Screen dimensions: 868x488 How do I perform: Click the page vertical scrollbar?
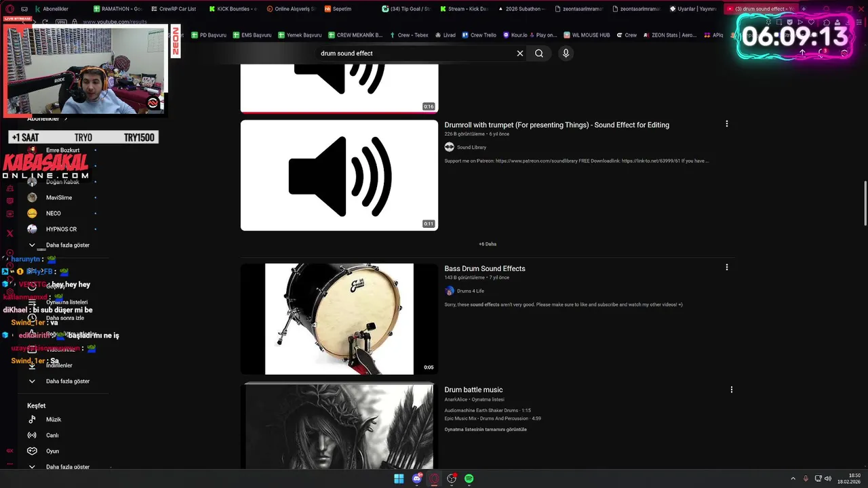click(865, 203)
